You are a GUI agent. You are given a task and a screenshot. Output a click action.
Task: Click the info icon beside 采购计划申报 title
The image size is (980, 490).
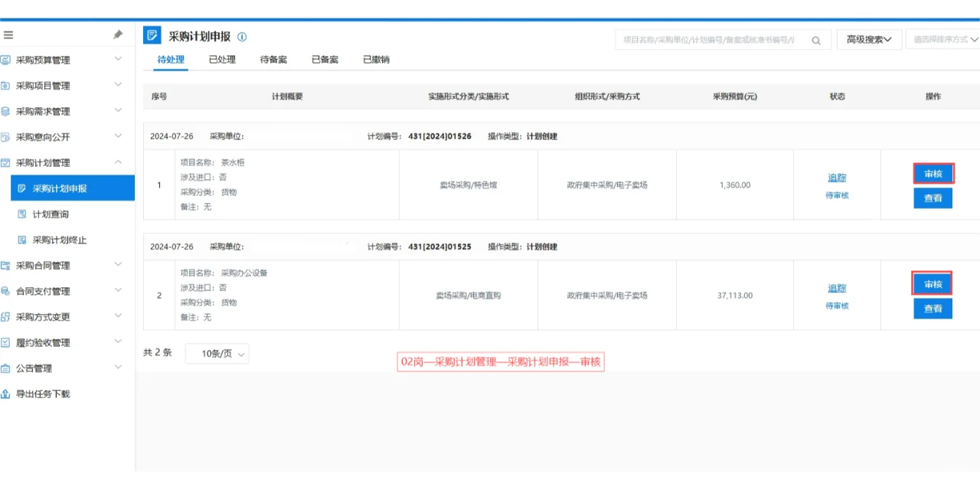[x=242, y=36]
